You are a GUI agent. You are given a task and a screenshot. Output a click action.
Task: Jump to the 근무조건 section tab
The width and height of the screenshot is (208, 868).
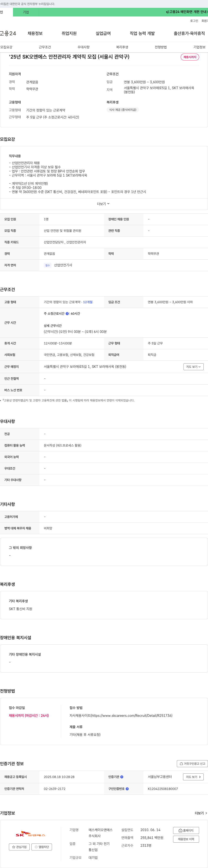click(45, 47)
